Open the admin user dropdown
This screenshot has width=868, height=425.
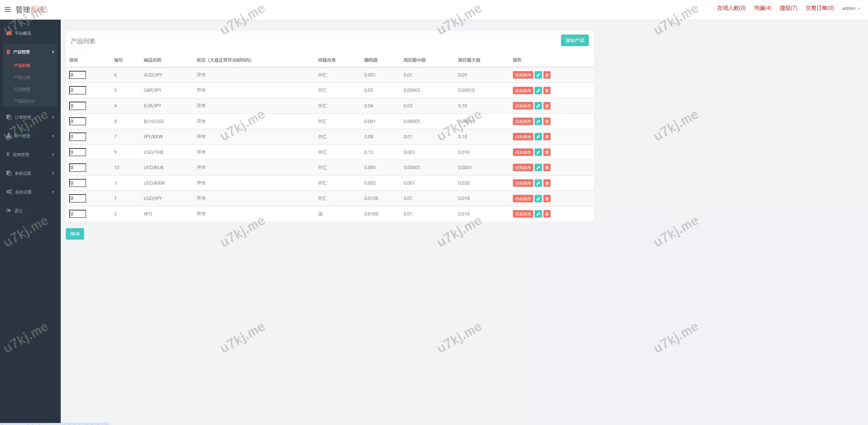(851, 8)
